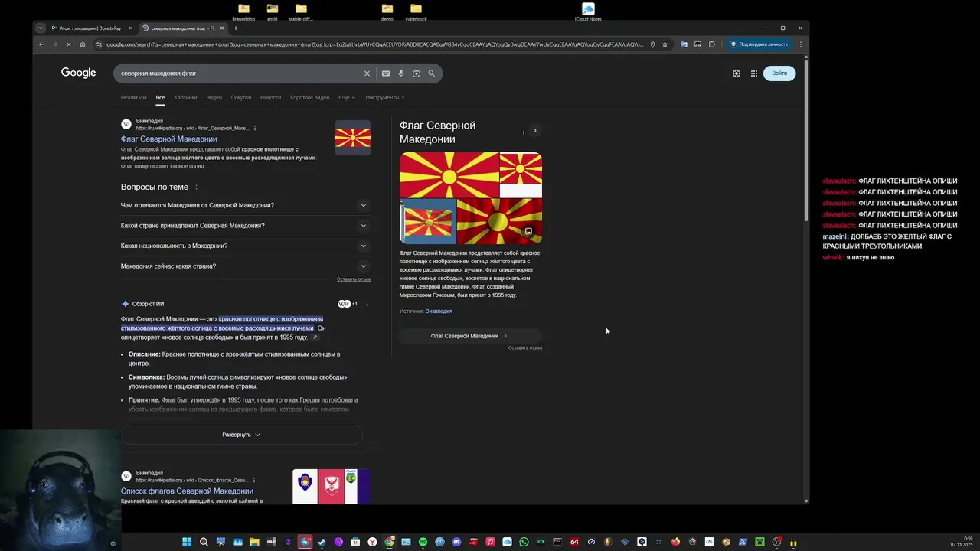Open Chrome's three-dot menu
Screen dimensions: 980x551
pyautogui.click(x=801, y=44)
